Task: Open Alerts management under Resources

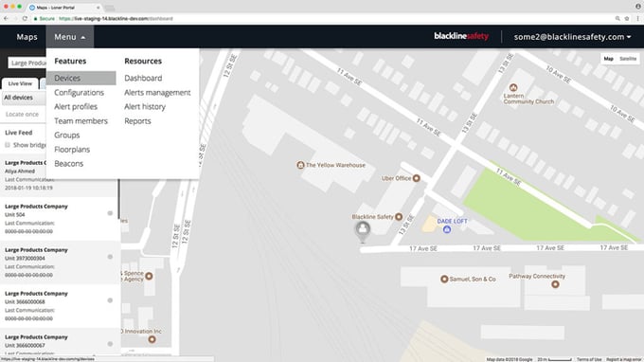Action: coord(157,93)
